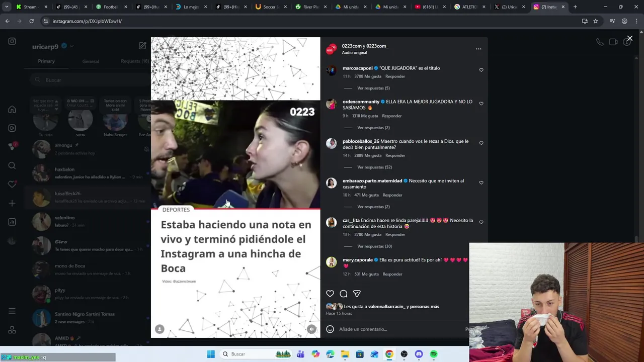644x362 pixels.
Task: Like the post with the heart icon
Action: tap(330, 294)
